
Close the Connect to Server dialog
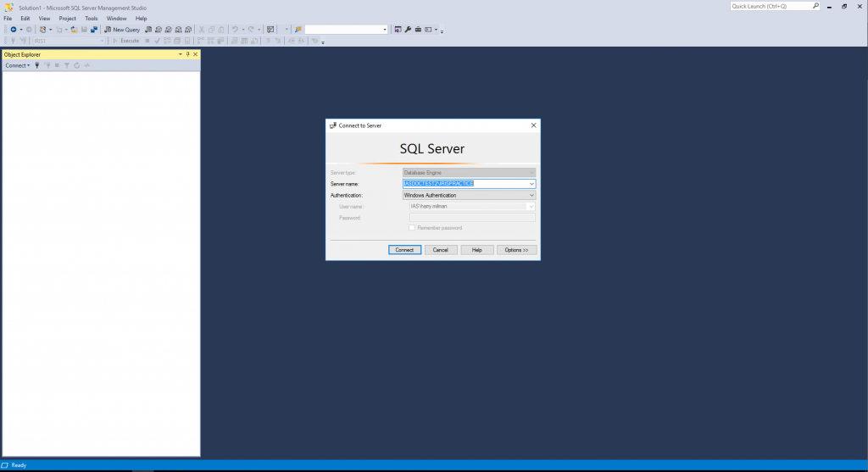[534, 125]
